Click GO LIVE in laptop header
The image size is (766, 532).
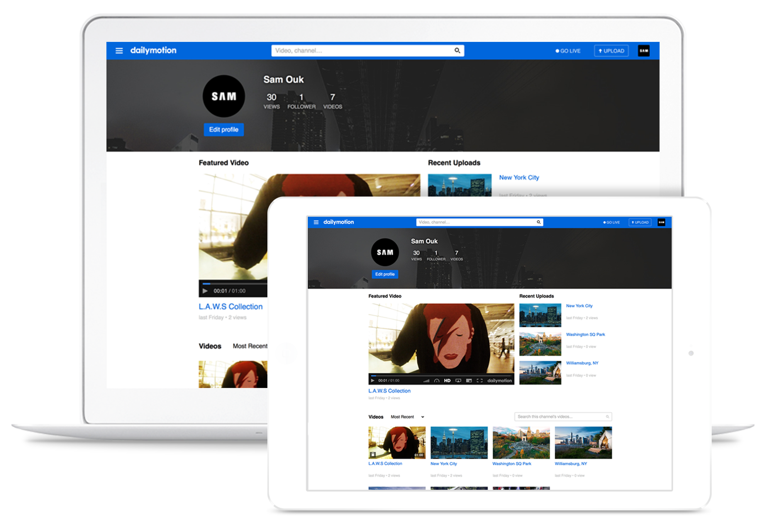point(568,51)
